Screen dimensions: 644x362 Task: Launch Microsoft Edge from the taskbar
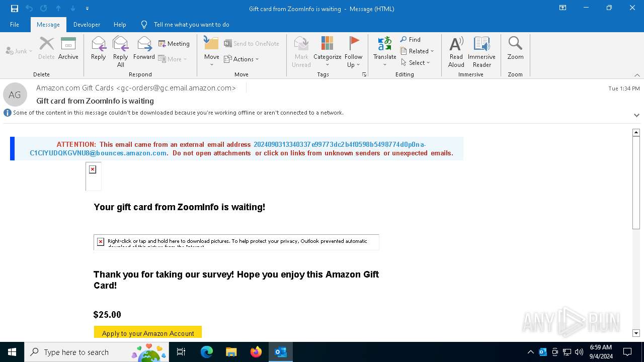tap(207, 352)
